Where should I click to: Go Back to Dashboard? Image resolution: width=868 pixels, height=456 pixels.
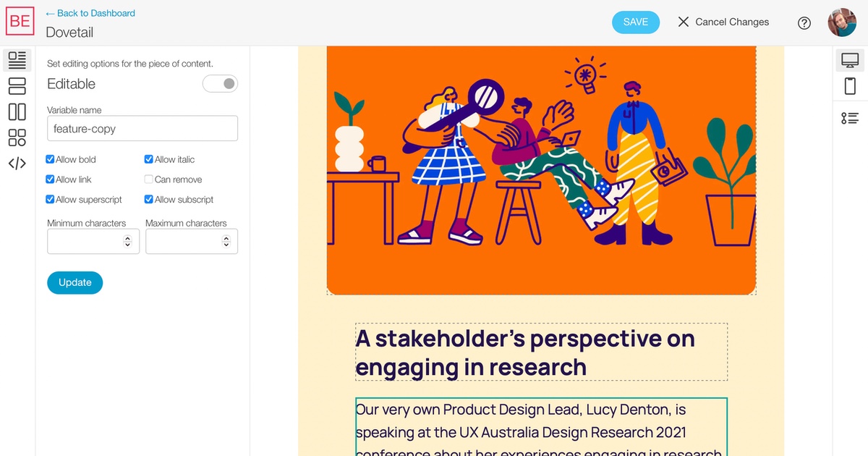[x=90, y=13]
